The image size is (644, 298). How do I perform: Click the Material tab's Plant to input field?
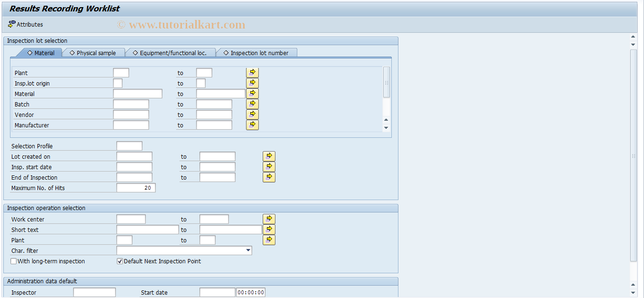pos(204,73)
